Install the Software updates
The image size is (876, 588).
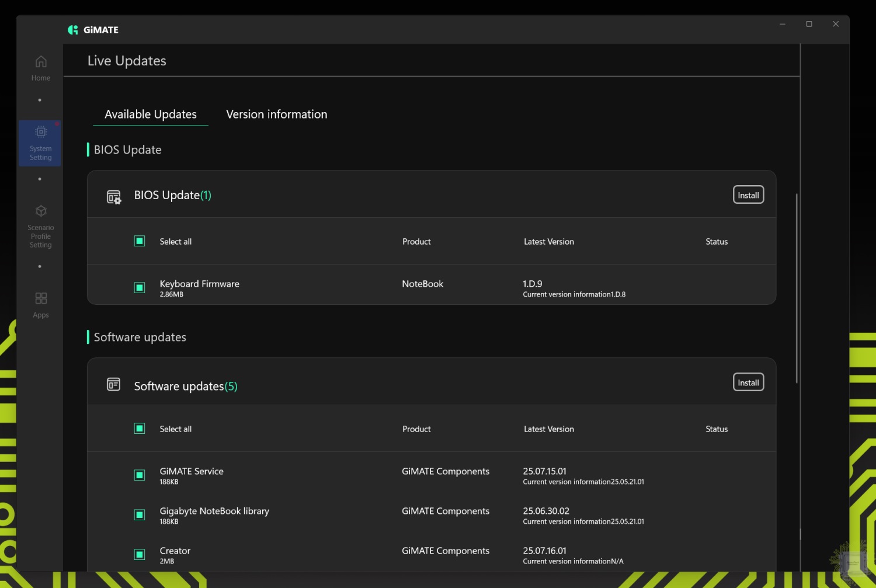[748, 382]
